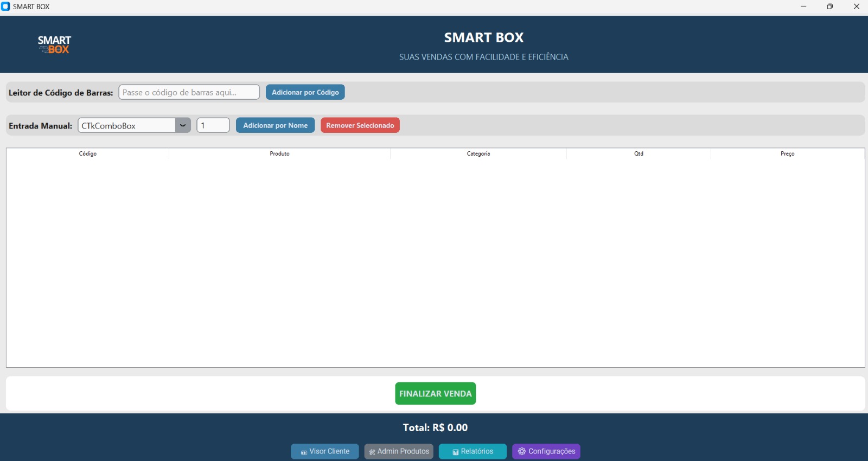This screenshot has height=461, width=868.
Task: Click the green FINALIZAR VENDA button
Action: click(435, 394)
